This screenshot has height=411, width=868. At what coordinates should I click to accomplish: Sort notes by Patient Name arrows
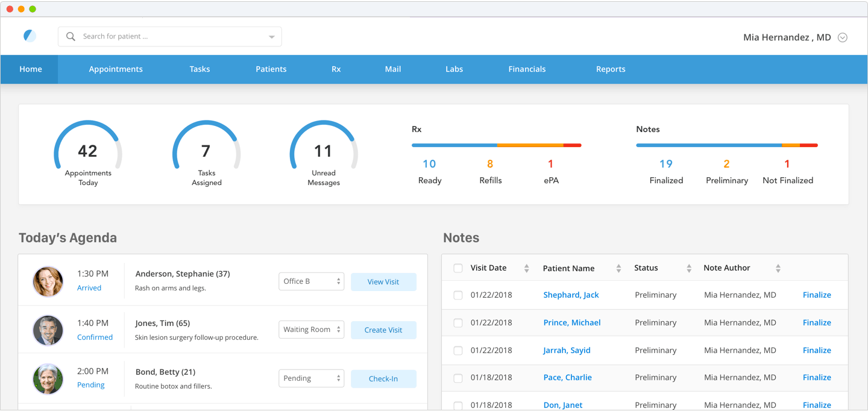(618, 269)
